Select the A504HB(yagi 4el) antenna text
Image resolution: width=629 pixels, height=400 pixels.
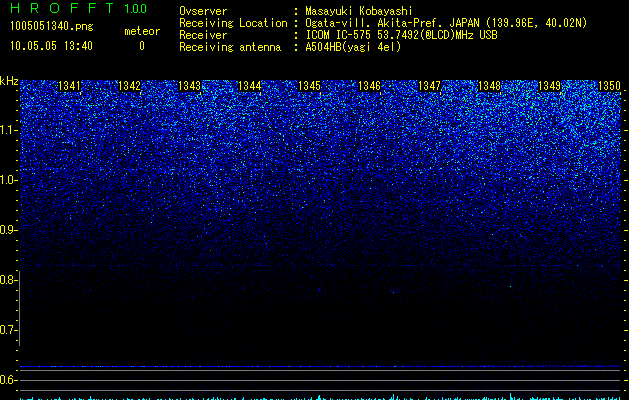pyautogui.click(x=353, y=47)
